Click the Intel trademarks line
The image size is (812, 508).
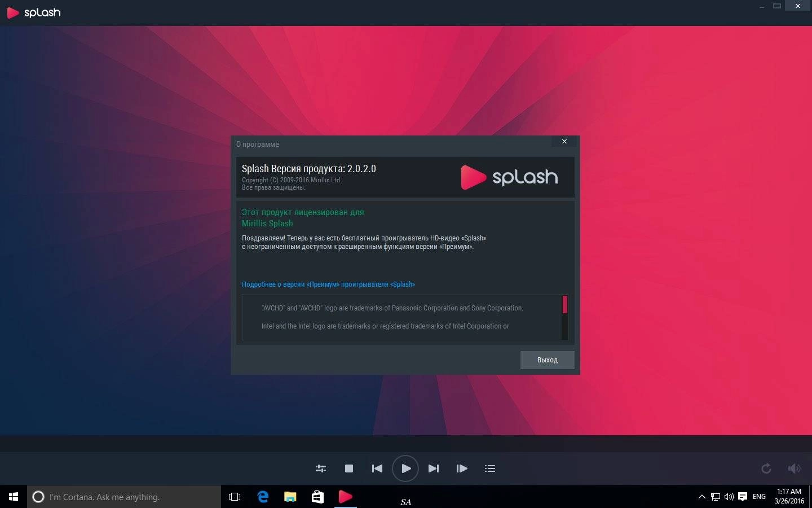(385, 326)
